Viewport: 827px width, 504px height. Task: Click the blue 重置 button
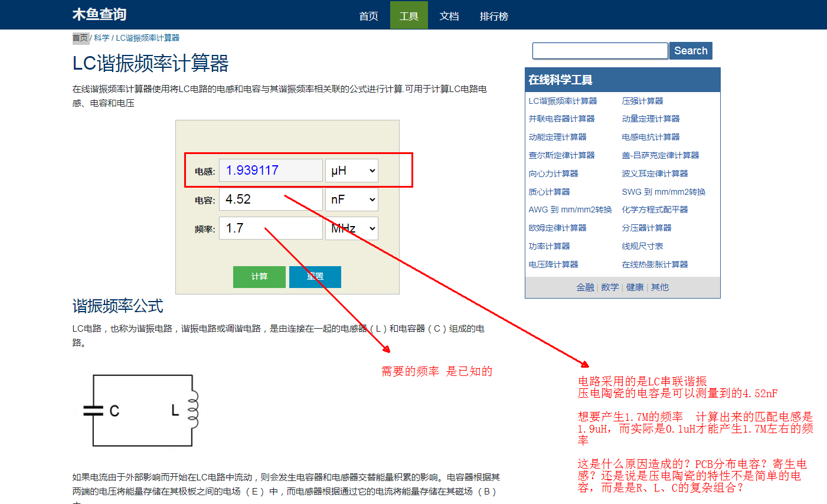[x=315, y=277]
